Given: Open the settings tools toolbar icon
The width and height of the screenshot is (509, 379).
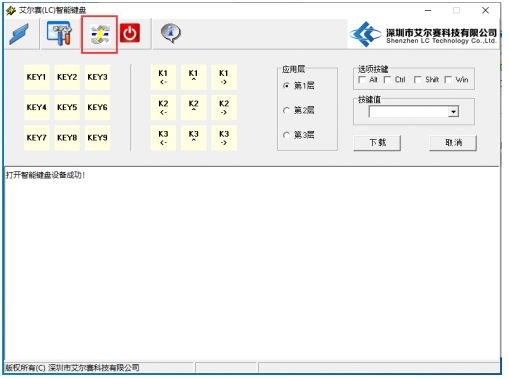Looking at the screenshot, I should click(59, 33).
